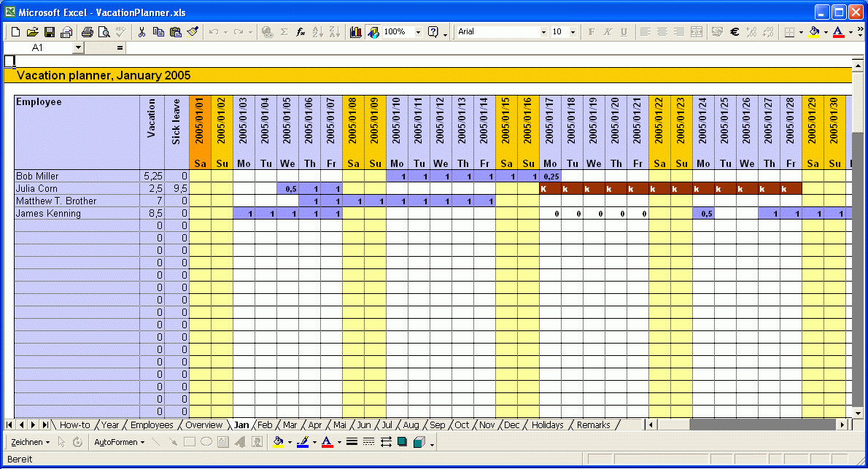
Task: Insert AutoSum with the sigma icon
Action: 284,32
